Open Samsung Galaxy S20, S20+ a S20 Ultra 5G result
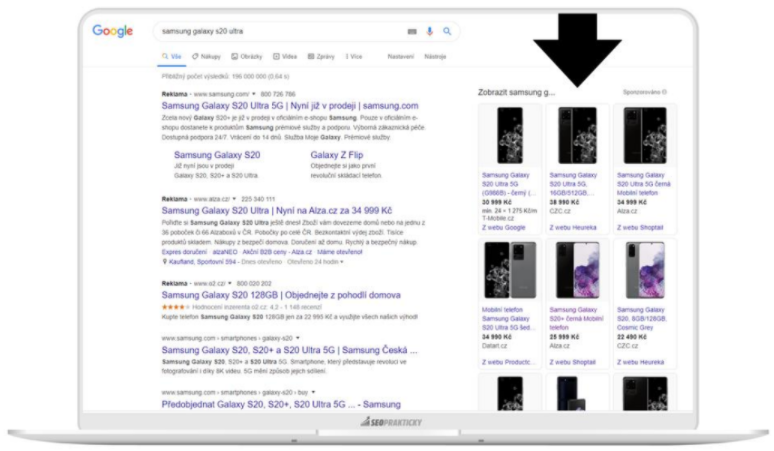774x451 pixels. pos(289,350)
